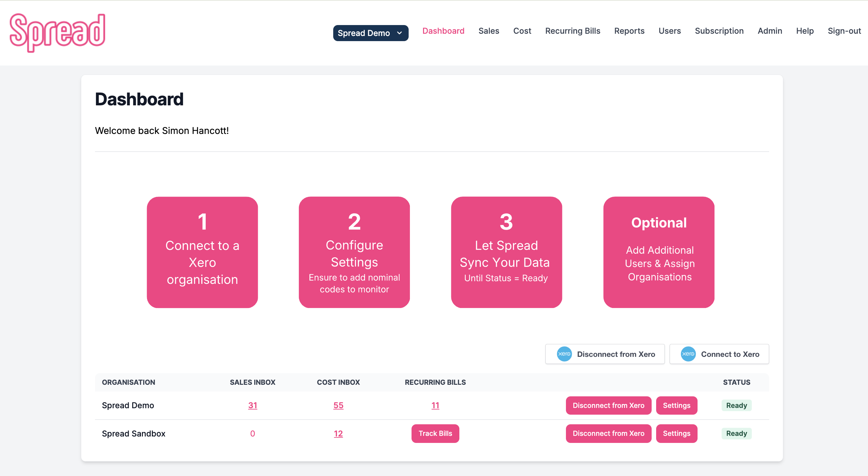868x476 pixels.
Task: Click the Xero icon on Connect to Xero
Action: pos(689,354)
